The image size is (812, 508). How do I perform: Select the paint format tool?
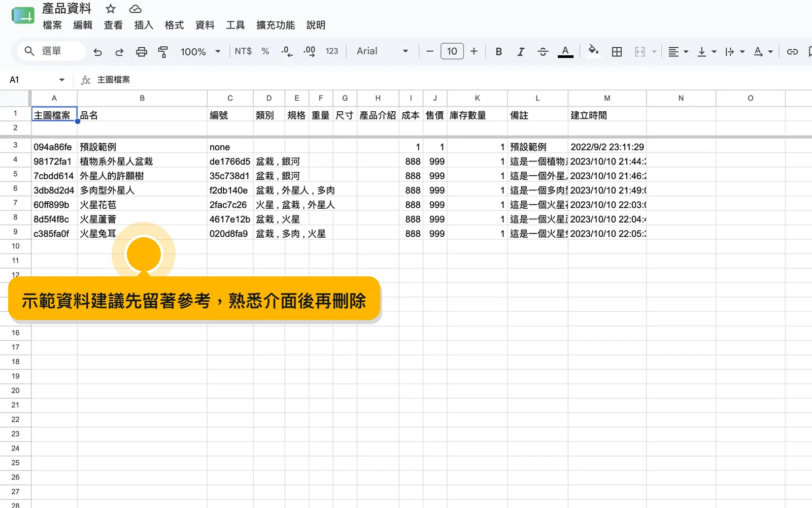(163, 52)
